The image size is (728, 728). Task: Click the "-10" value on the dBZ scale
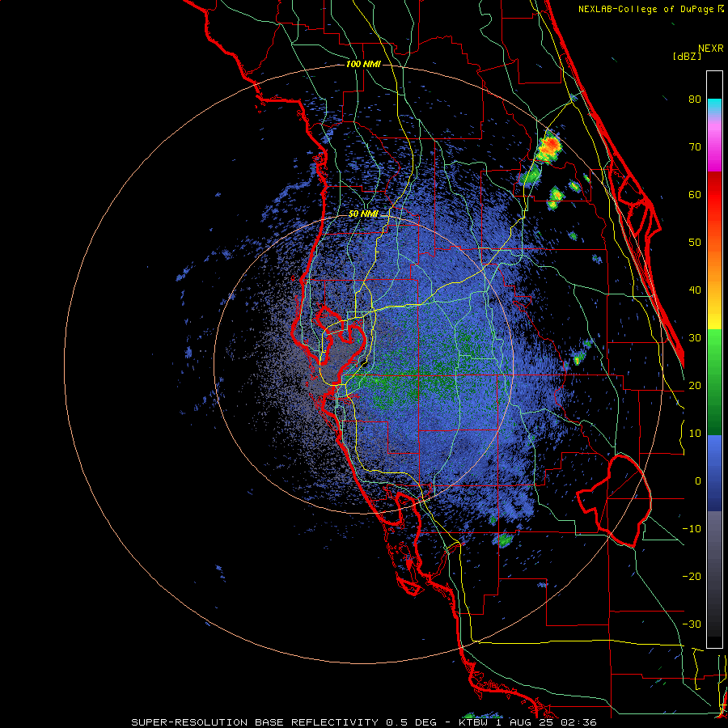click(x=692, y=529)
